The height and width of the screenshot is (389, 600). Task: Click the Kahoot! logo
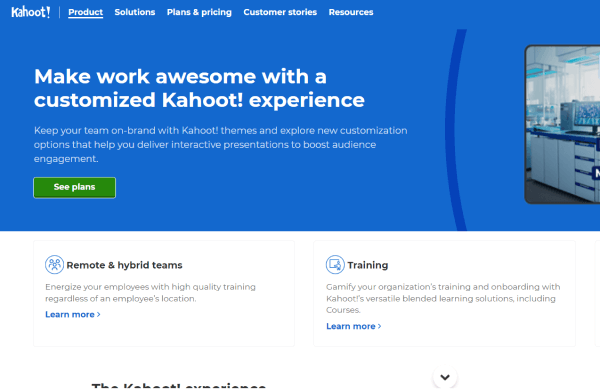pyautogui.click(x=31, y=12)
